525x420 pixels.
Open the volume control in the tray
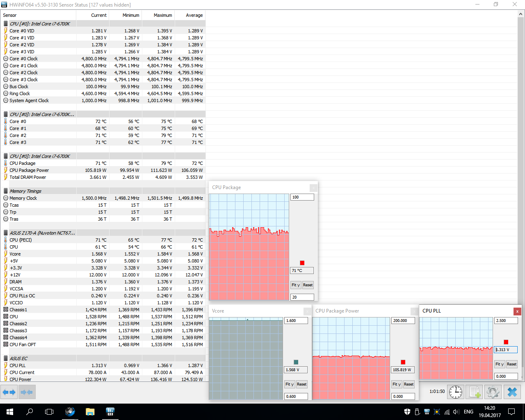pyautogui.click(x=456, y=412)
